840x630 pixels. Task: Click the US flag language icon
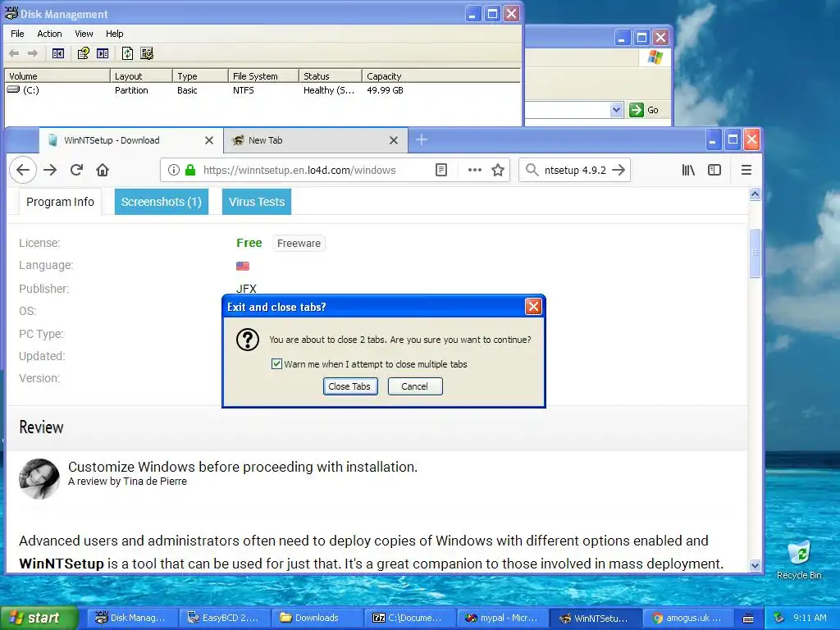tap(243, 266)
